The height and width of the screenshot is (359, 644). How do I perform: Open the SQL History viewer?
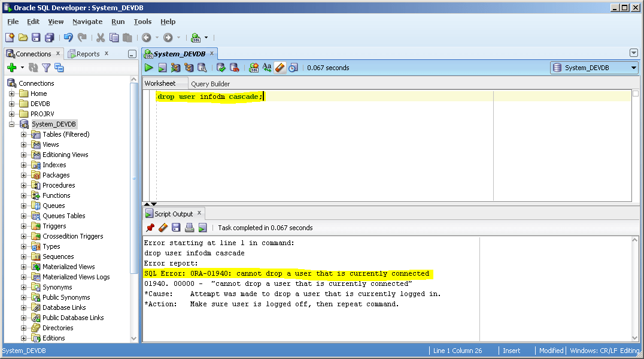(293, 67)
